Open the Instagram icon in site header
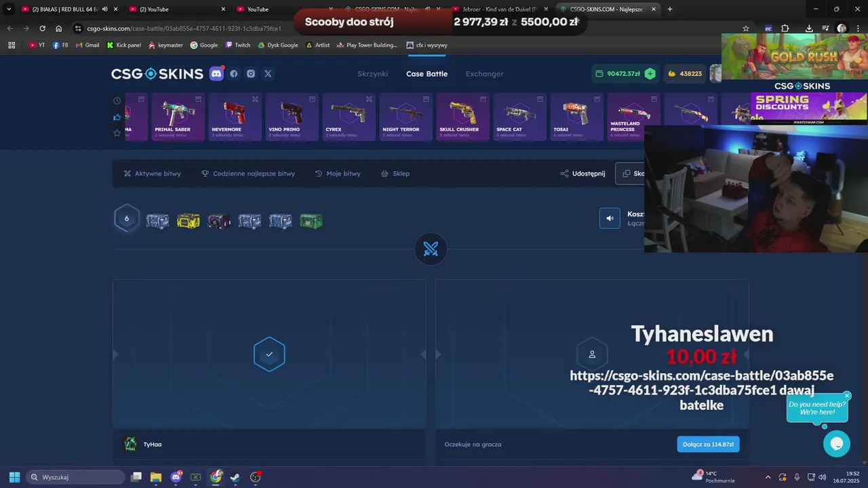This screenshot has height=488, width=868. 251,74
